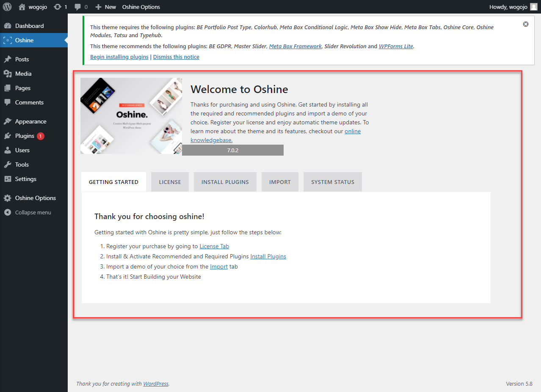Select the System Status tab
The width and height of the screenshot is (541, 392).
[332, 182]
